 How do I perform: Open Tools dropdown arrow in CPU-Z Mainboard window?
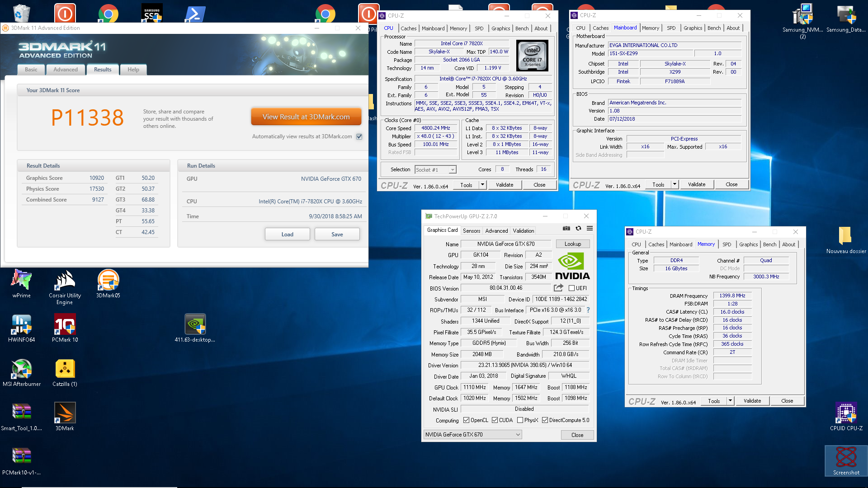675,184
